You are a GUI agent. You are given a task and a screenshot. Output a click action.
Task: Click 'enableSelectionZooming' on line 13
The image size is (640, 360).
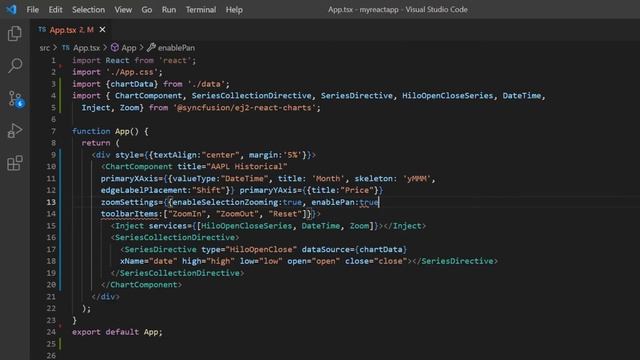225,202
